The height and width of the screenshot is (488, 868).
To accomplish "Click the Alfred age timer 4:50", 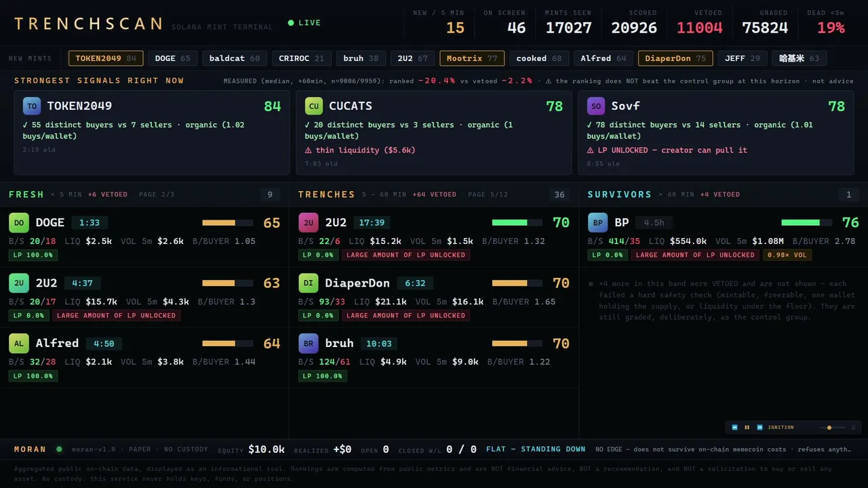I will 104,344.
